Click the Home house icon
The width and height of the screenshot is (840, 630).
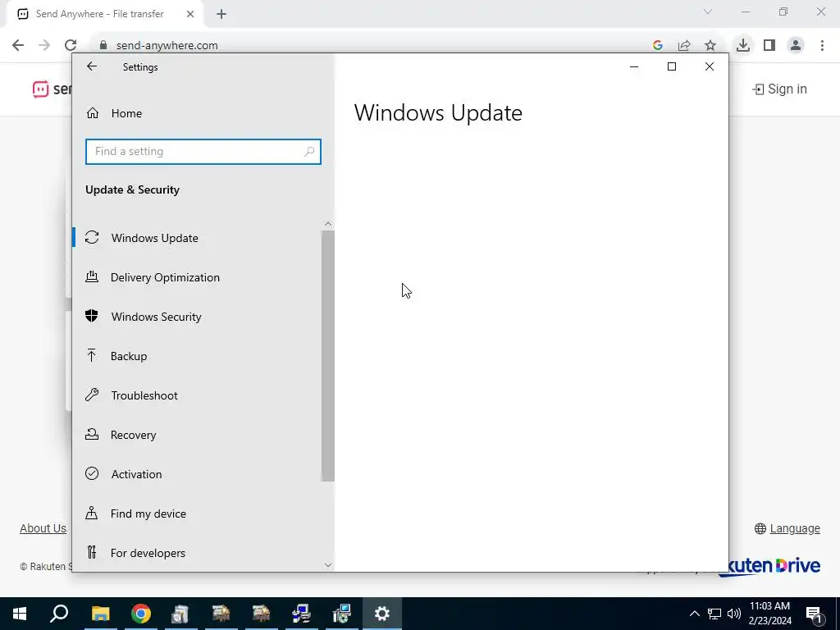93,113
